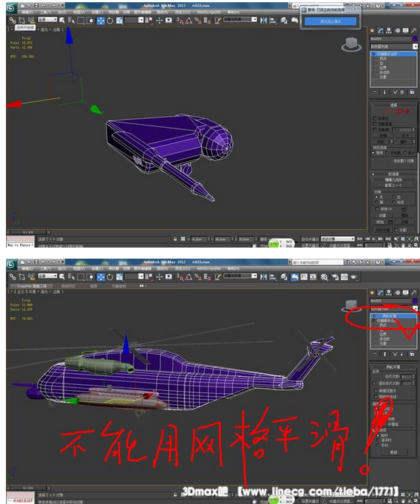
Task: Open named selection sets dropdown, upper toolbar
Action: point(240,20)
